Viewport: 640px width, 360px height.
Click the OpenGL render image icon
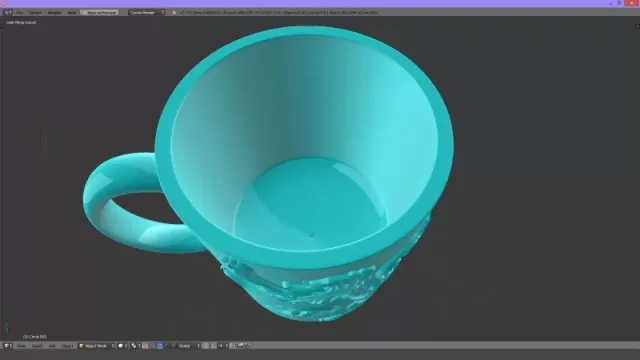(x=241, y=346)
